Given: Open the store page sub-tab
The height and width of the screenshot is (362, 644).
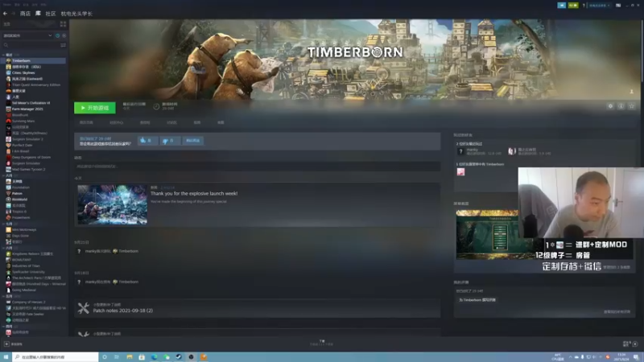Looking at the screenshot, I should click(x=86, y=123).
